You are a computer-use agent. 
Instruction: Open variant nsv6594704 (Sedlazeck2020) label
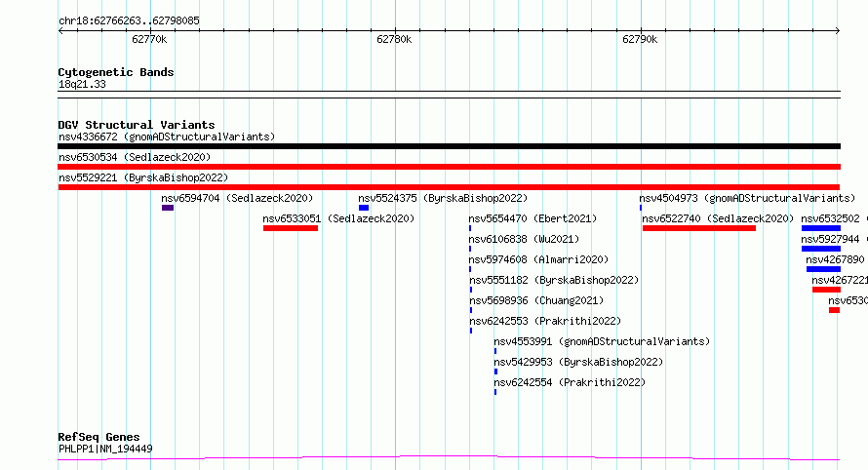(237, 198)
